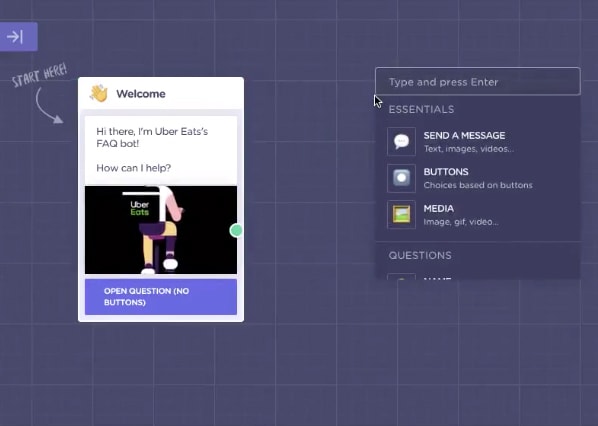Click the ESSENTIALS section header
The height and width of the screenshot is (426, 598).
pos(421,109)
